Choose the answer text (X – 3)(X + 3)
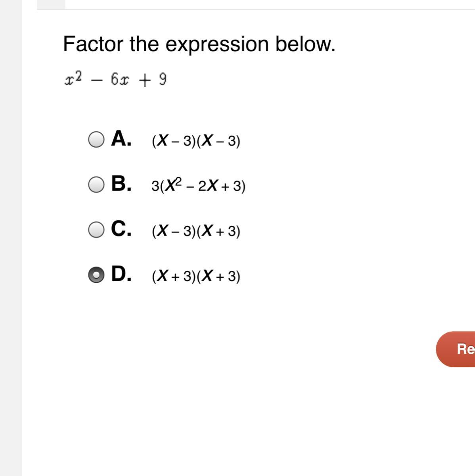Screen dimensions: 475x476 (x=196, y=231)
